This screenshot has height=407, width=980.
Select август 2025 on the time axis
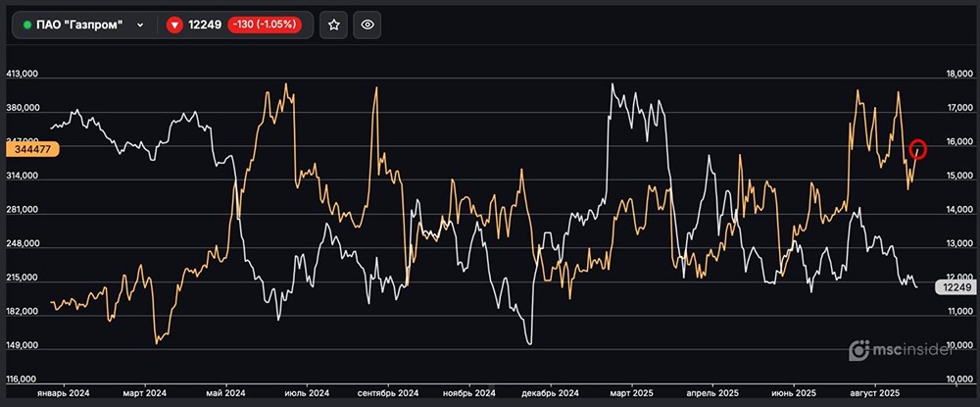point(875,392)
